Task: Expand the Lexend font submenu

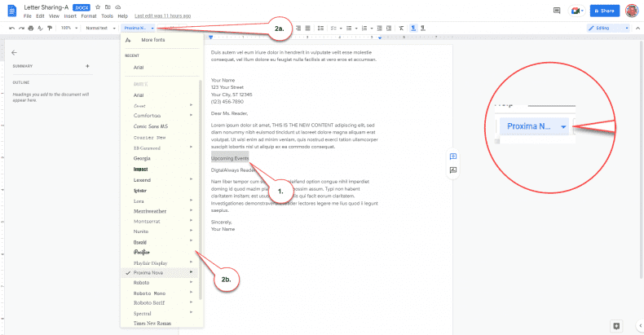Action: [x=191, y=179]
